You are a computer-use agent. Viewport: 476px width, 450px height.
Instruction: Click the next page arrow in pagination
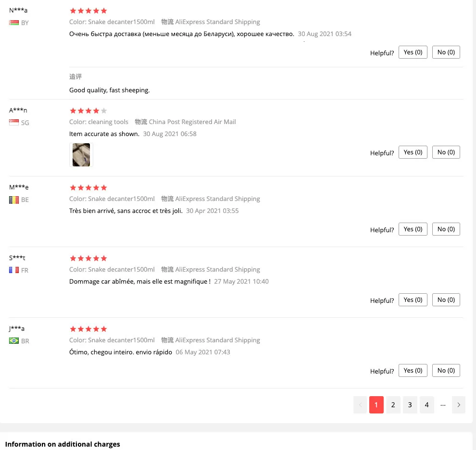(x=459, y=405)
